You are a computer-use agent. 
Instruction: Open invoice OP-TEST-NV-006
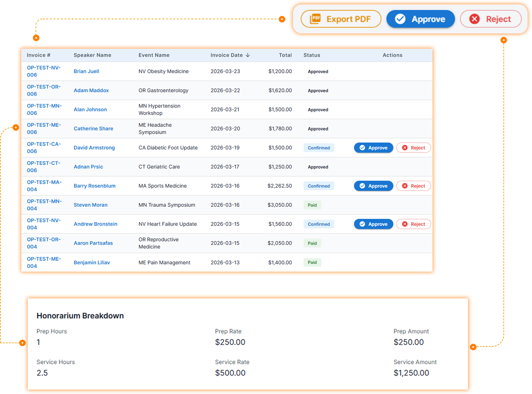44,71
